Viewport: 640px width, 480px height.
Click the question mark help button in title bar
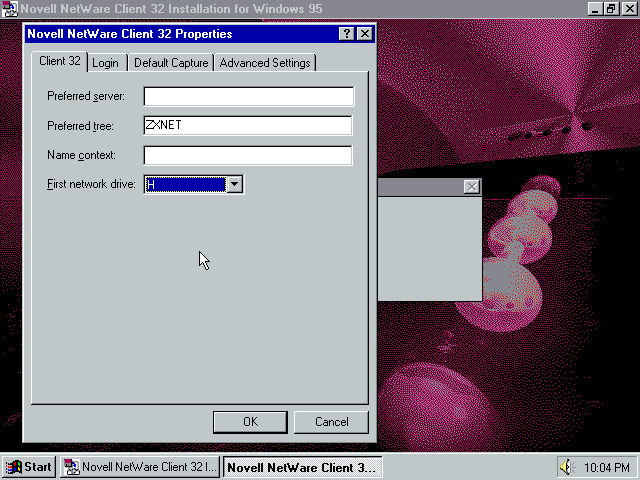pos(347,33)
